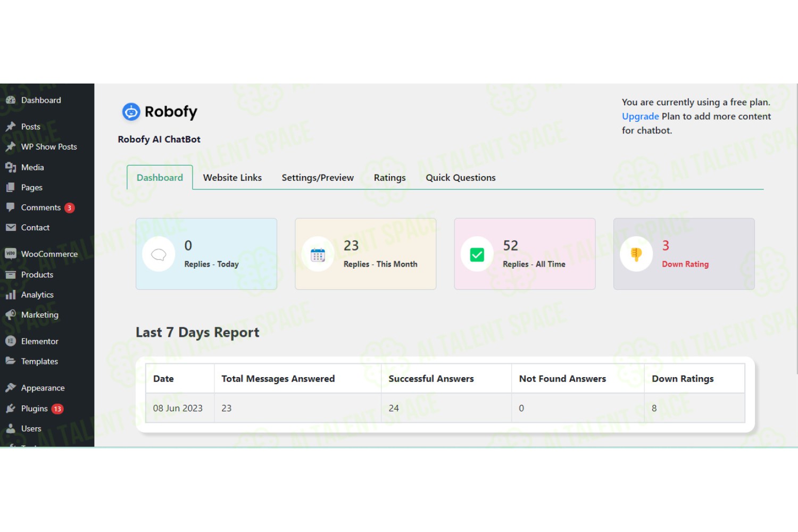This screenshot has width=798, height=532.
Task: Open the Website Links tab
Action: coord(232,178)
